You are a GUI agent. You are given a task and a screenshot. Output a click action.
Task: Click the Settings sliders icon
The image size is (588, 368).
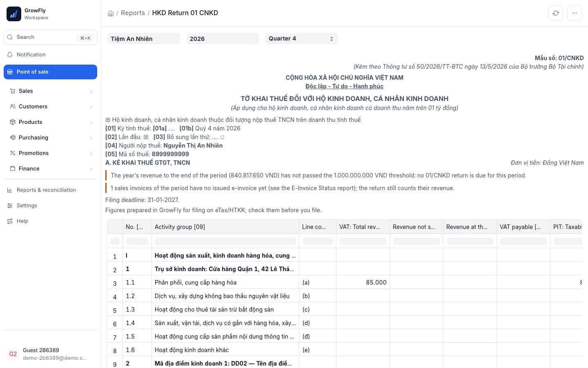tap(10, 205)
